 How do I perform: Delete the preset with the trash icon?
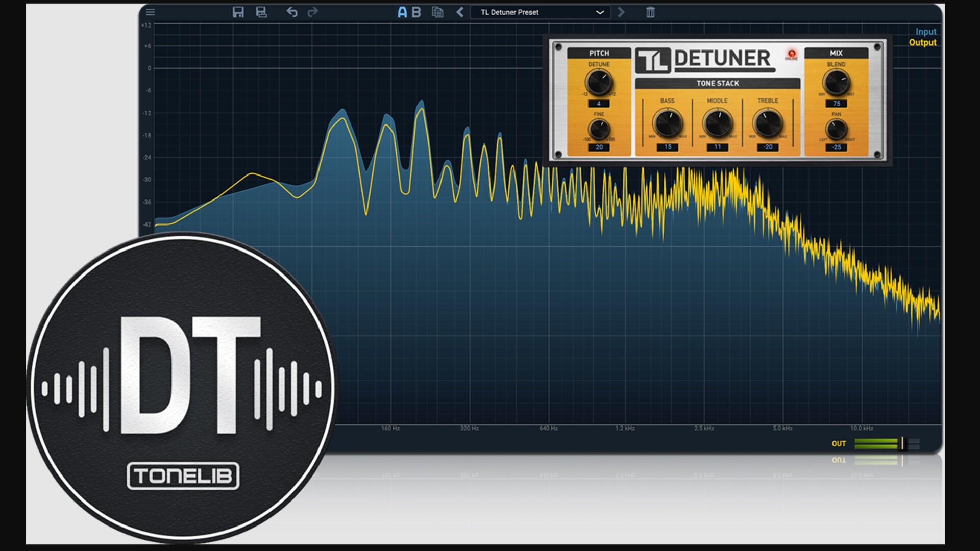[x=650, y=12]
